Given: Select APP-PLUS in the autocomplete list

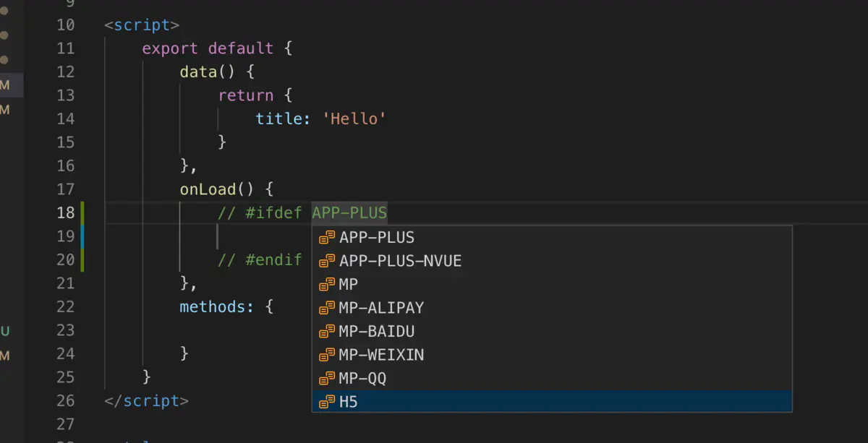Looking at the screenshot, I should pos(552,237).
